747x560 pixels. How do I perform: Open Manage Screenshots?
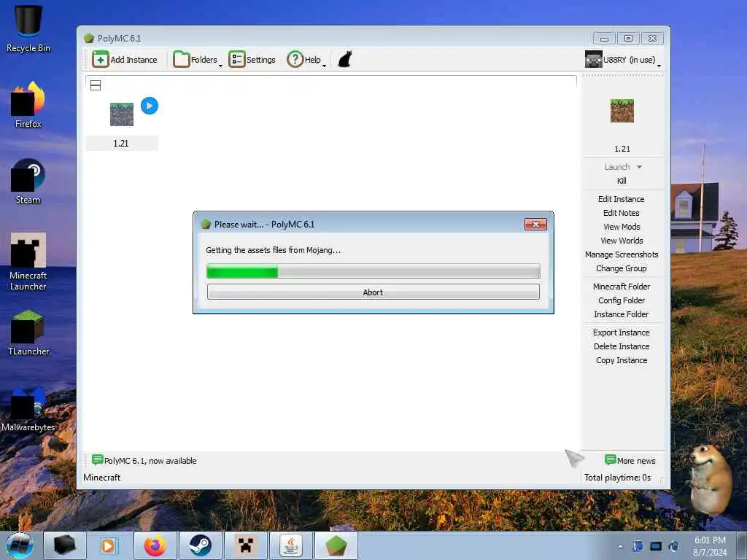click(622, 254)
